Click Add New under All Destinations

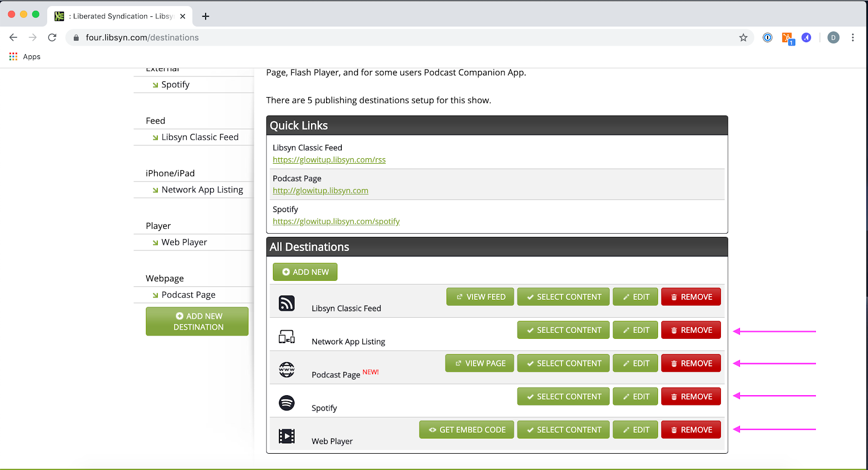[305, 272]
